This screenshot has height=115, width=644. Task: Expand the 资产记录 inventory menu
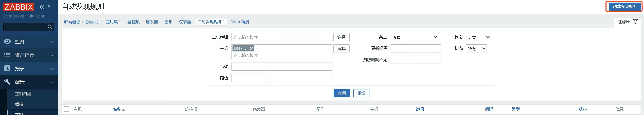[29, 55]
